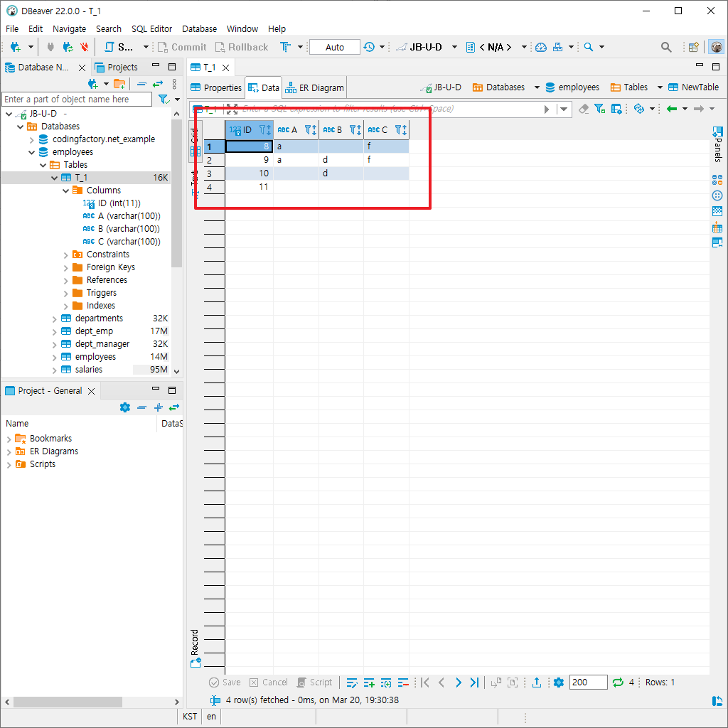Open the SQL Editor menu
Screen dimensions: 728x728
pyautogui.click(x=151, y=28)
